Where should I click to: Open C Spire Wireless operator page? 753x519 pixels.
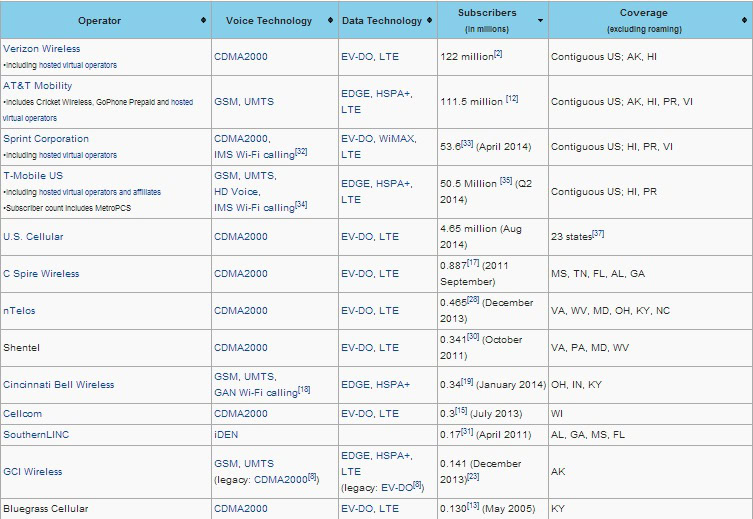pyautogui.click(x=41, y=274)
